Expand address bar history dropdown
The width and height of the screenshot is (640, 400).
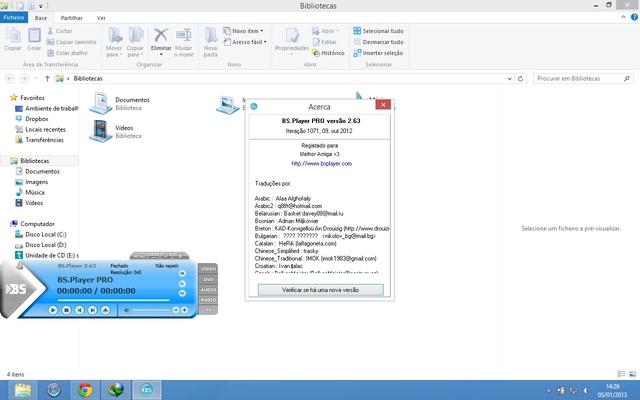tap(509, 79)
